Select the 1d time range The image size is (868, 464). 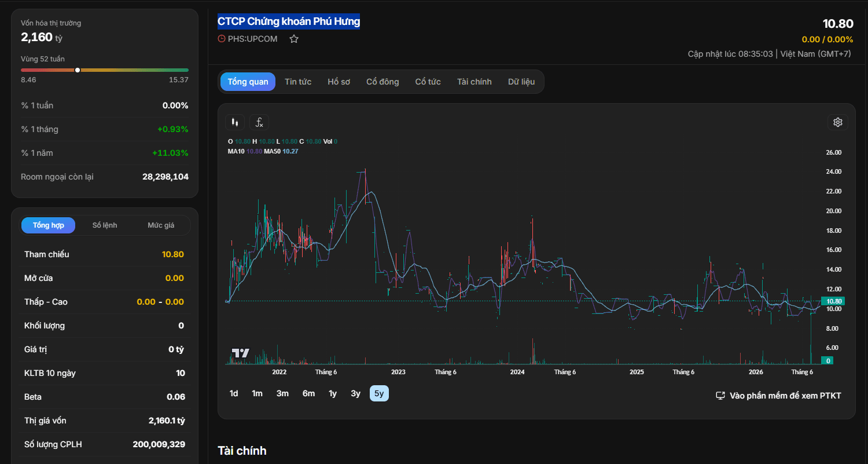click(234, 393)
